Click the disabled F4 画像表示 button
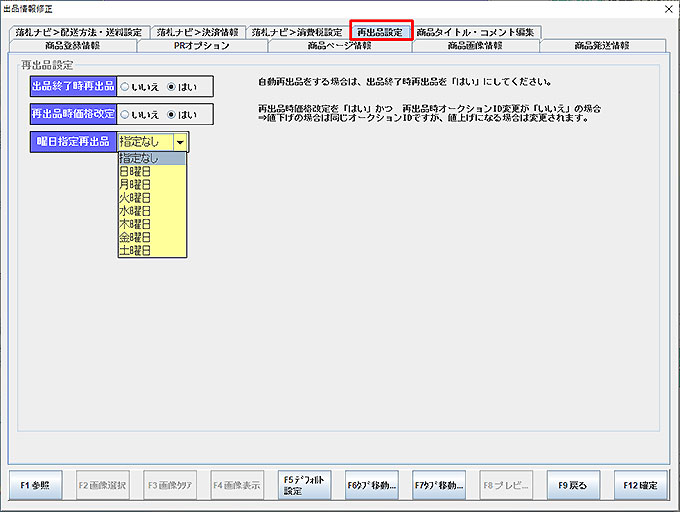This screenshot has width=680, height=512. click(x=237, y=485)
